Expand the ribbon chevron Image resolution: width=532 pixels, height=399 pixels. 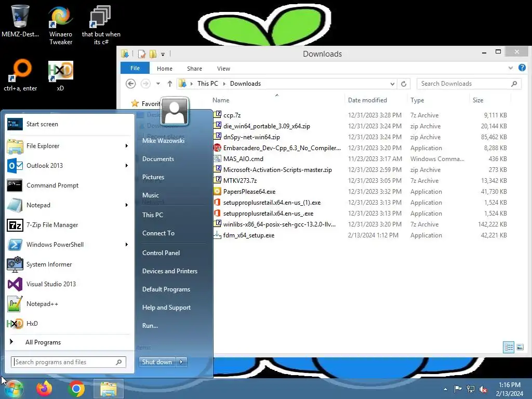[x=510, y=68]
